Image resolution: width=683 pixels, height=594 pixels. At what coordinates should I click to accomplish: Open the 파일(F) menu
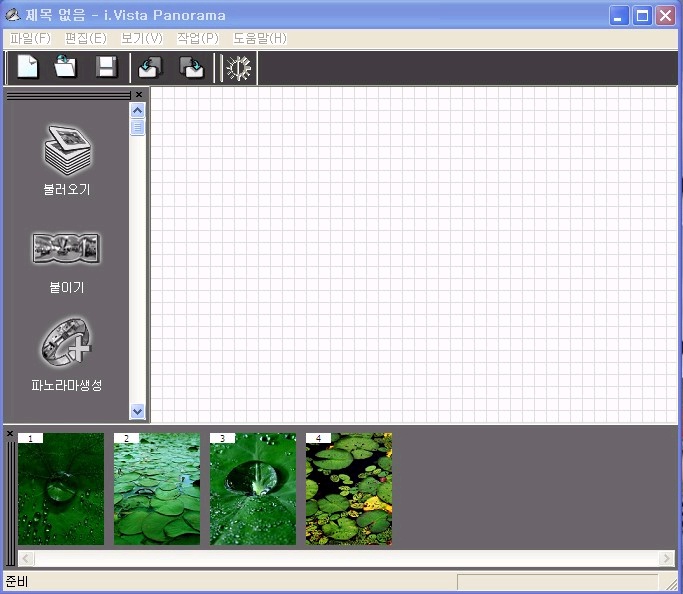(30, 38)
